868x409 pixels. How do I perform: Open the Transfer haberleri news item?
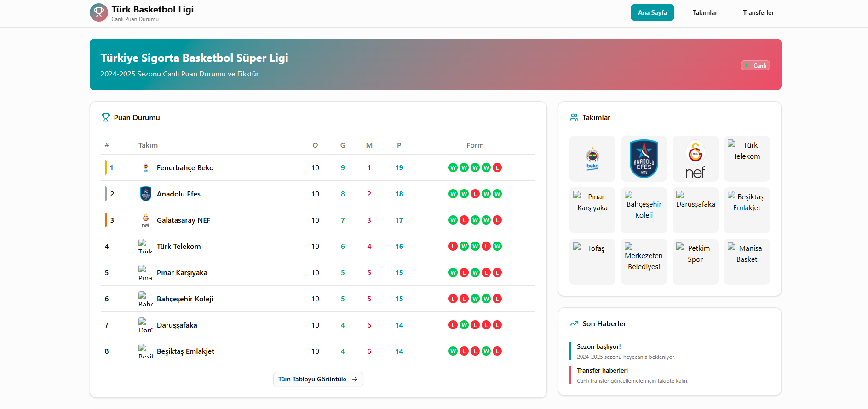[632, 375]
